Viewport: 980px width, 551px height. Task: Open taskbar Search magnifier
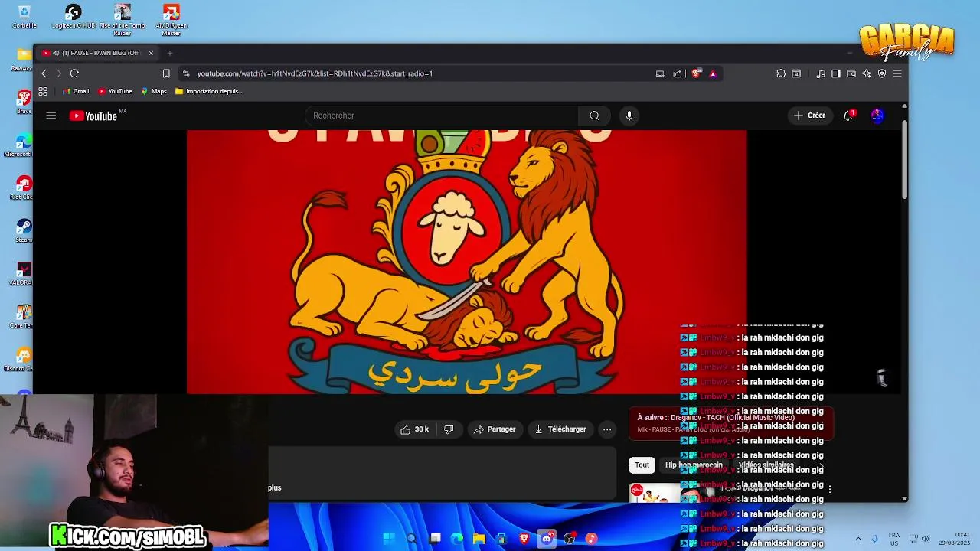(412, 539)
